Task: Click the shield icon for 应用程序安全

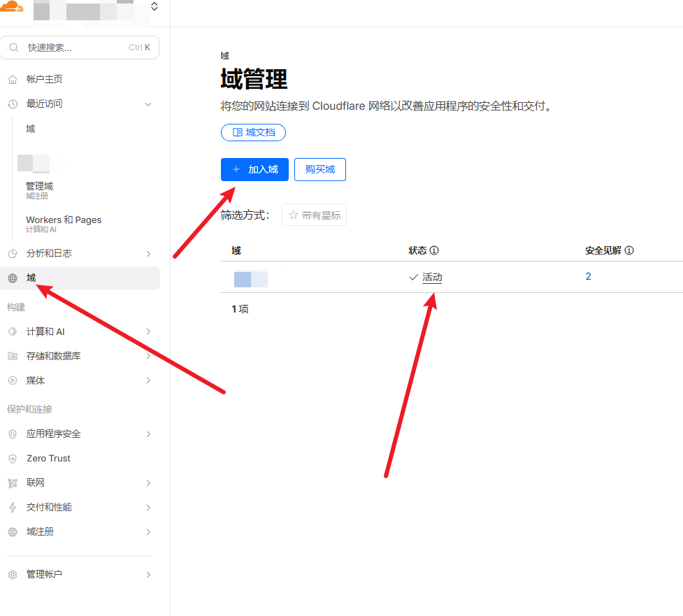Action: (x=13, y=434)
